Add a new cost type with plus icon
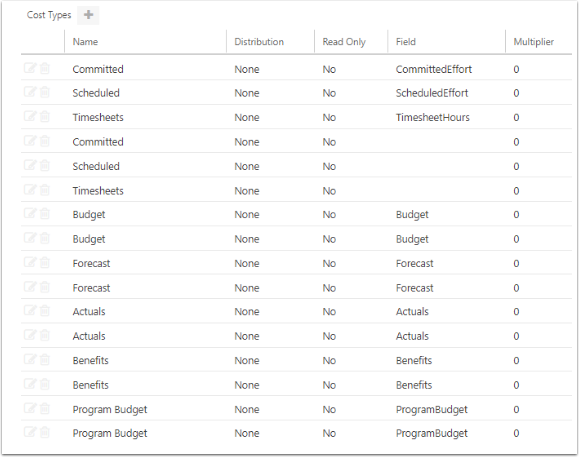The width and height of the screenshot is (579, 457). tap(88, 15)
